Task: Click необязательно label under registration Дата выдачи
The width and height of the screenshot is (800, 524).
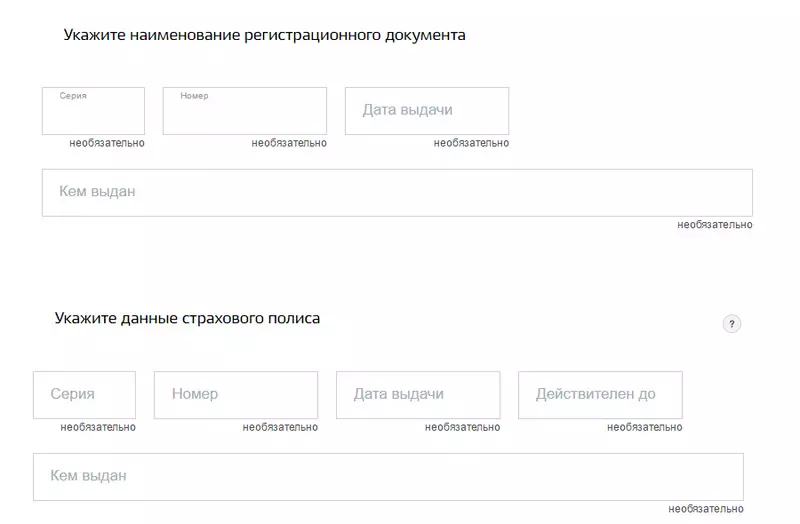Action: [x=471, y=143]
